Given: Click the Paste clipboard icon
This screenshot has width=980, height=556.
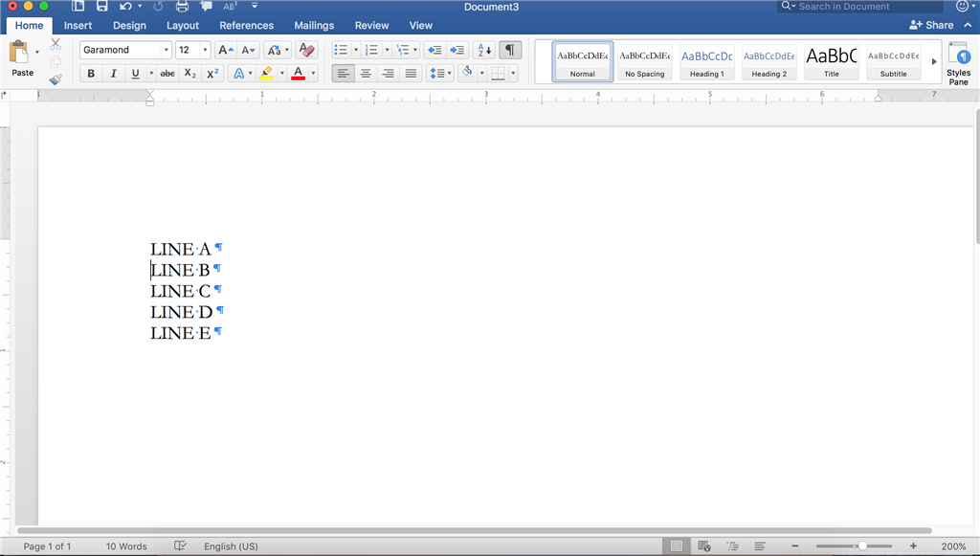Looking at the screenshot, I should point(19,53).
